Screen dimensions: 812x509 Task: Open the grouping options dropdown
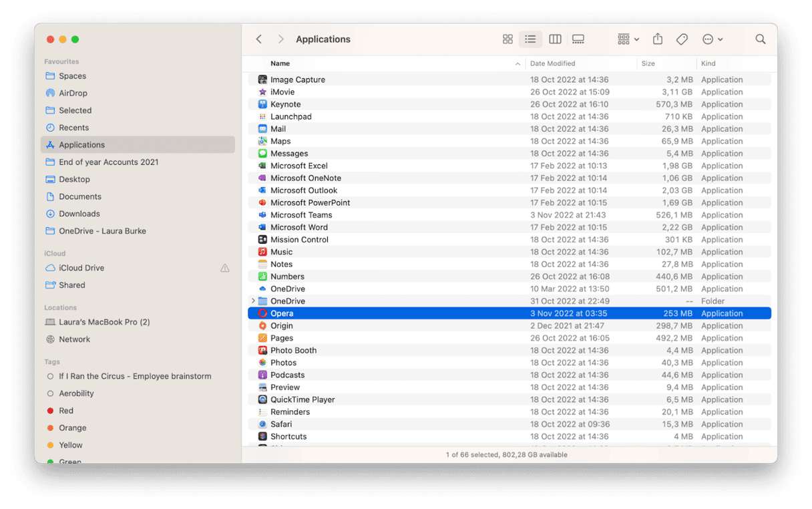point(626,39)
